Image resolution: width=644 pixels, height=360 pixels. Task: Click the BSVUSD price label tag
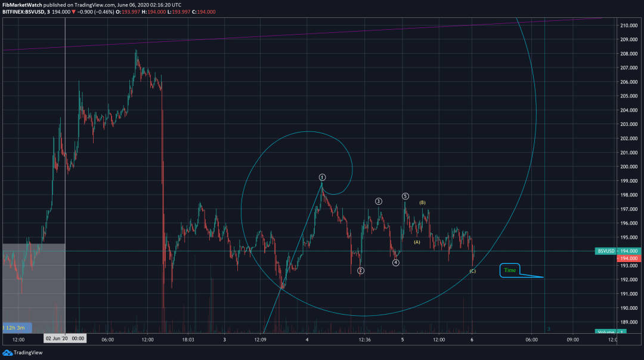[605, 251]
